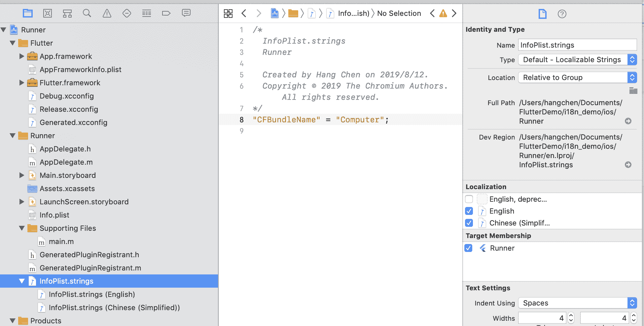Open Info.plist in the Runner group
The width and height of the screenshot is (644, 326).
54,215
